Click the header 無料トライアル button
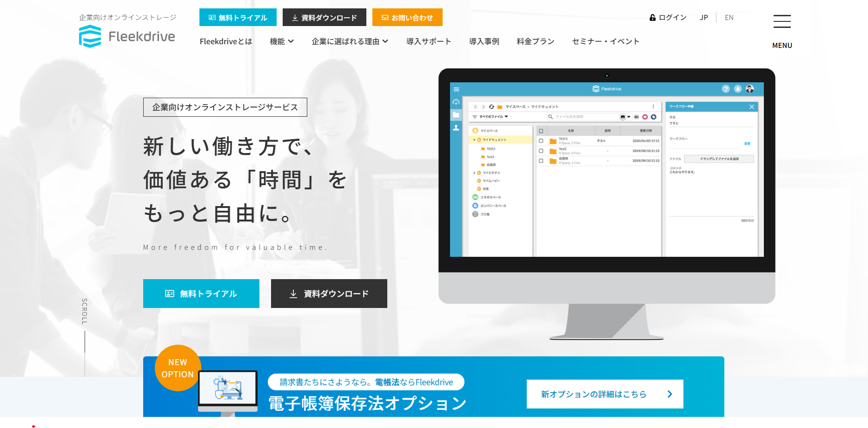 238,17
